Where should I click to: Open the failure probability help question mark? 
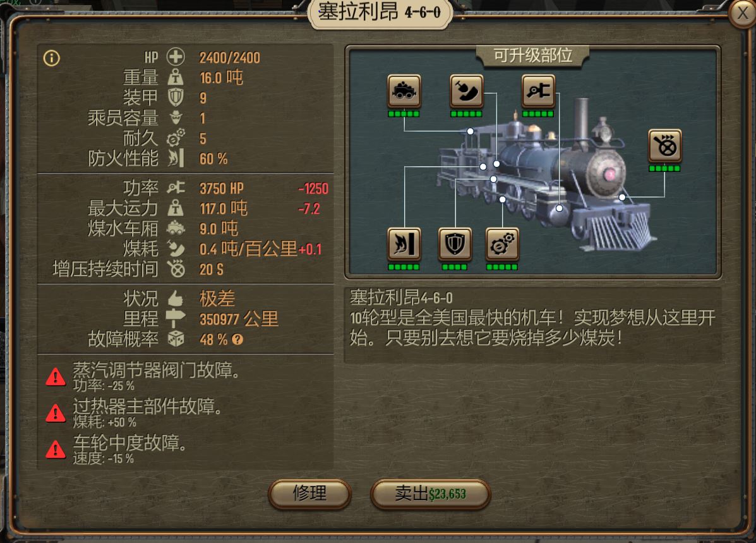click(x=237, y=339)
